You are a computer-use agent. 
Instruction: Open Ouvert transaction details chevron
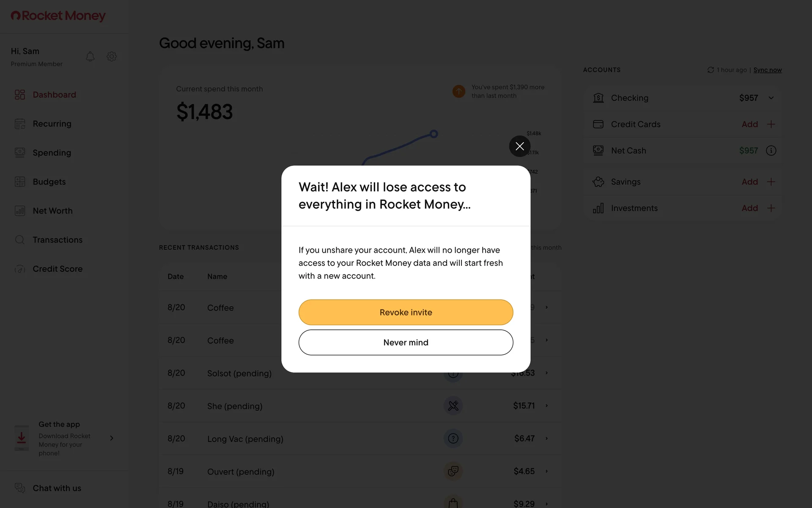point(546,471)
